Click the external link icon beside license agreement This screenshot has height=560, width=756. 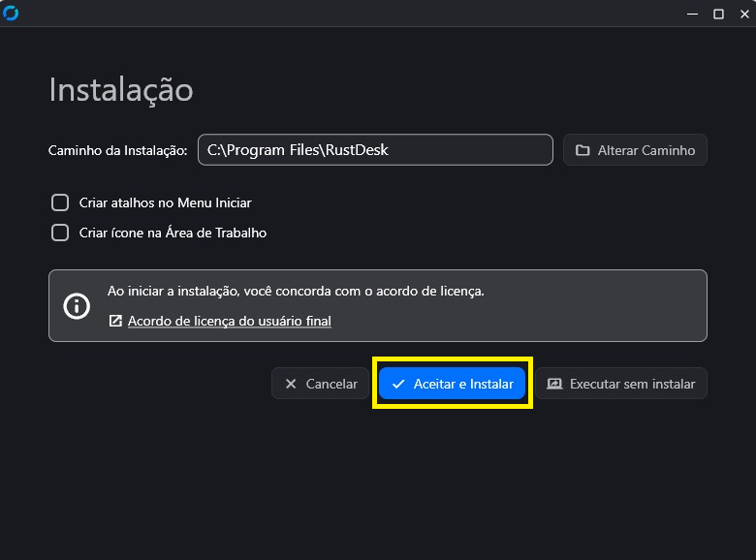[115, 321]
